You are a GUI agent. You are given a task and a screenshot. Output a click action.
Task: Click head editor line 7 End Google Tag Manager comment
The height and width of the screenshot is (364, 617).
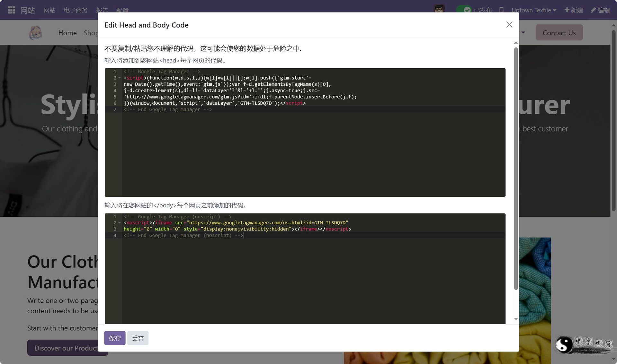[168, 109]
